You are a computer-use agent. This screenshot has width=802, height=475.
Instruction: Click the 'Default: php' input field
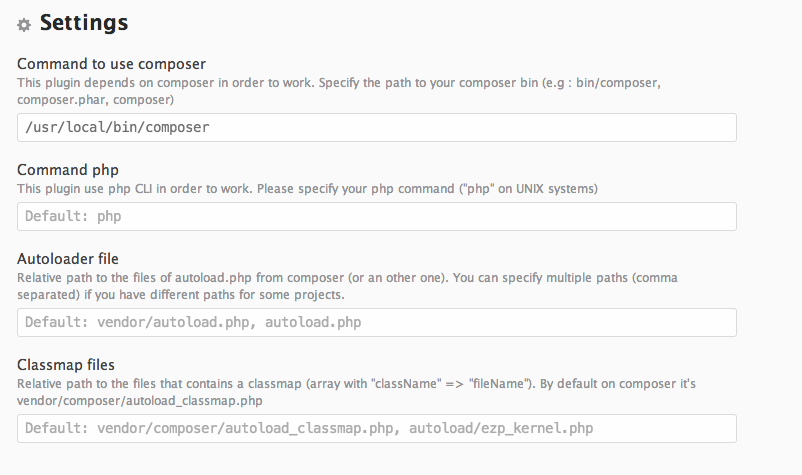pyautogui.click(x=376, y=216)
